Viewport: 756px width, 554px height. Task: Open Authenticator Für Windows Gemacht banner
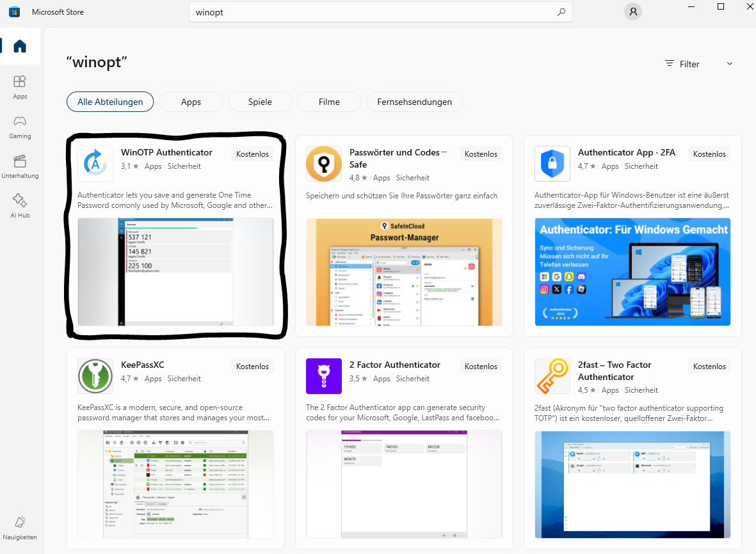pyautogui.click(x=632, y=272)
